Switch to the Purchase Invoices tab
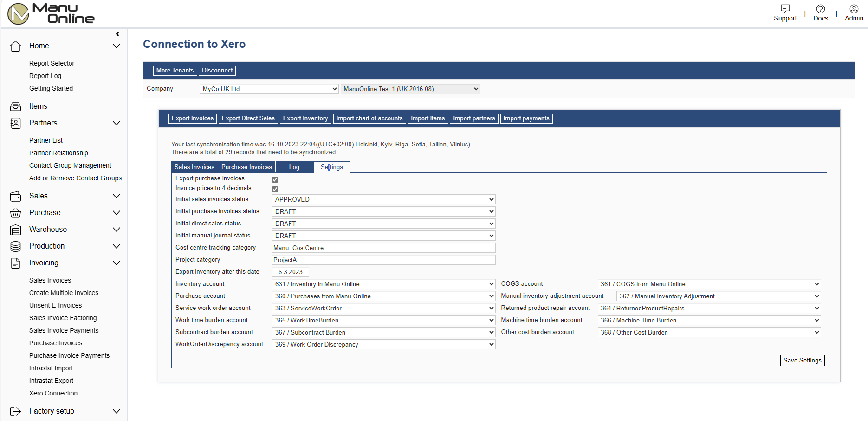Screen dimensions: 868x421 (246, 167)
